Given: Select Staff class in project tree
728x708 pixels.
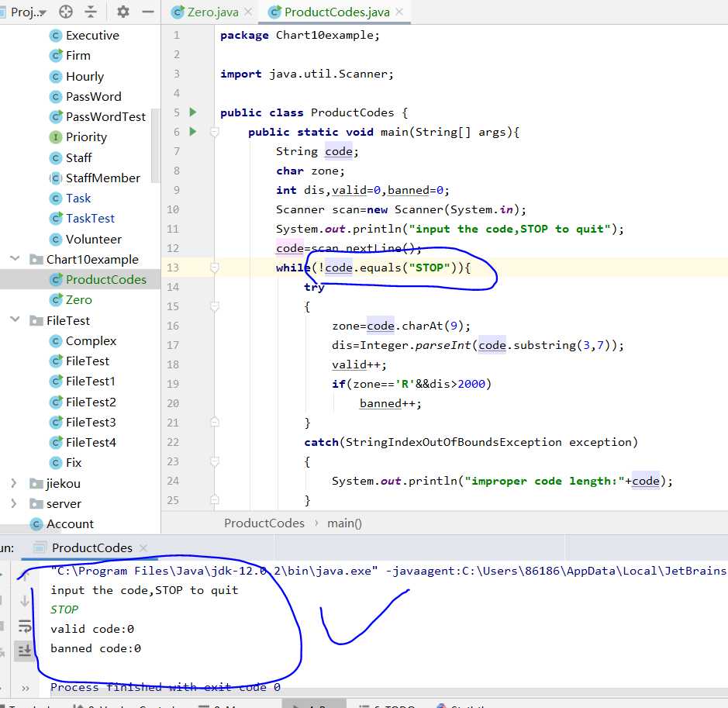Looking at the screenshot, I should [x=78, y=158].
